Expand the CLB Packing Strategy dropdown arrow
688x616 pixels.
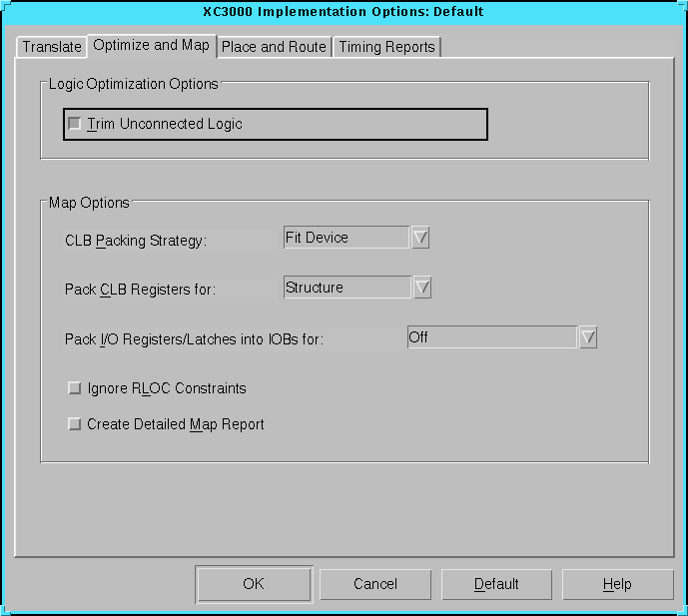pos(420,238)
